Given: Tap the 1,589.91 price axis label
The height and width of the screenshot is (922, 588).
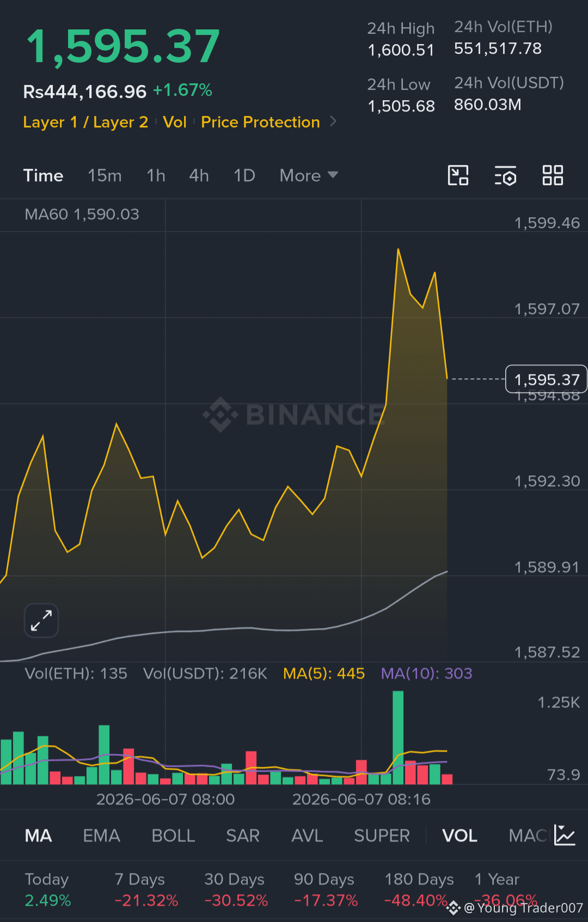Looking at the screenshot, I should click(547, 567).
